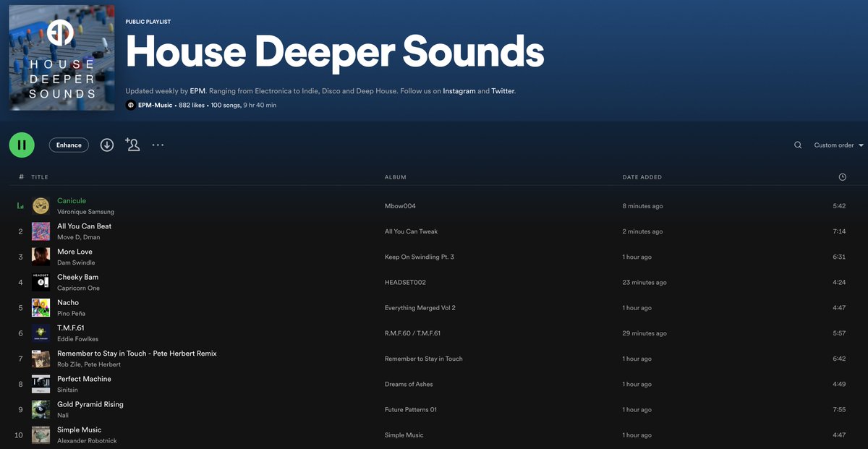The height and width of the screenshot is (449, 868).
Task: Open the Simple Music album link
Action: 404,435
